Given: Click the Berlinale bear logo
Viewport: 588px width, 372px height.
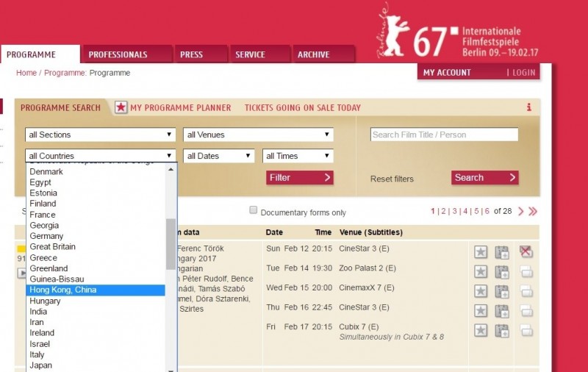Looking at the screenshot, I should point(394,33).
